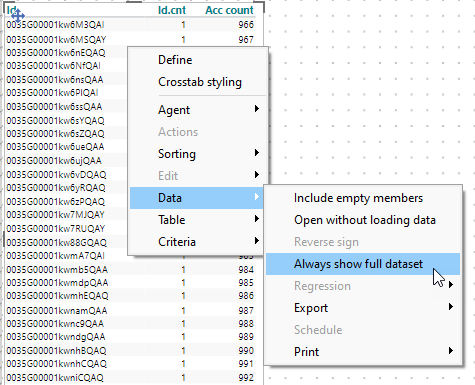Open the Criteria submenu
This screenshot has width=475, height=385.
(x=198, y=242)
